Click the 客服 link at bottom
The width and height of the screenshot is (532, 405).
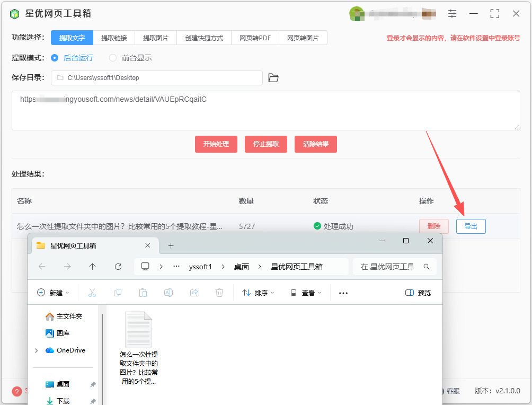pyautogui.click(x=453, y=391)
